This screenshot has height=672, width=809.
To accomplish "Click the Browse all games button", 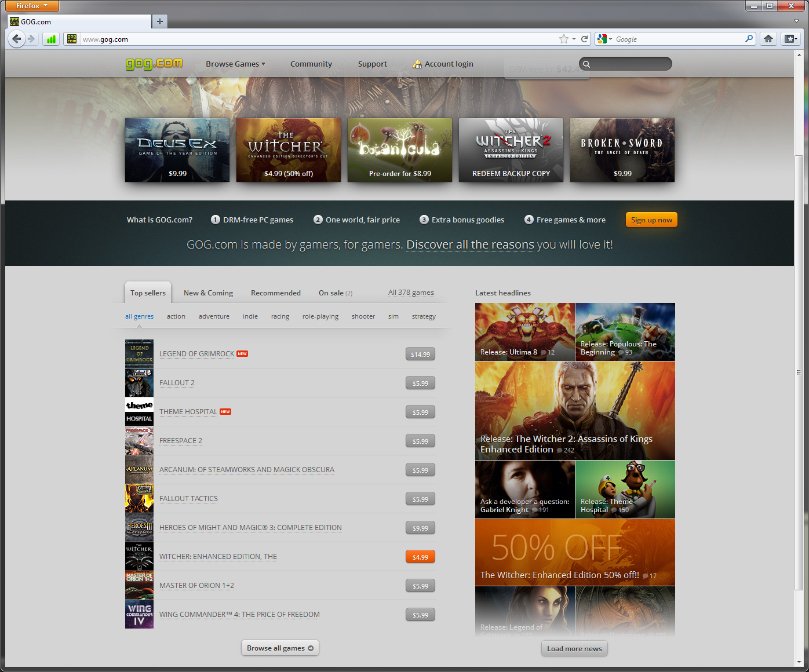I will pos(280,648).
